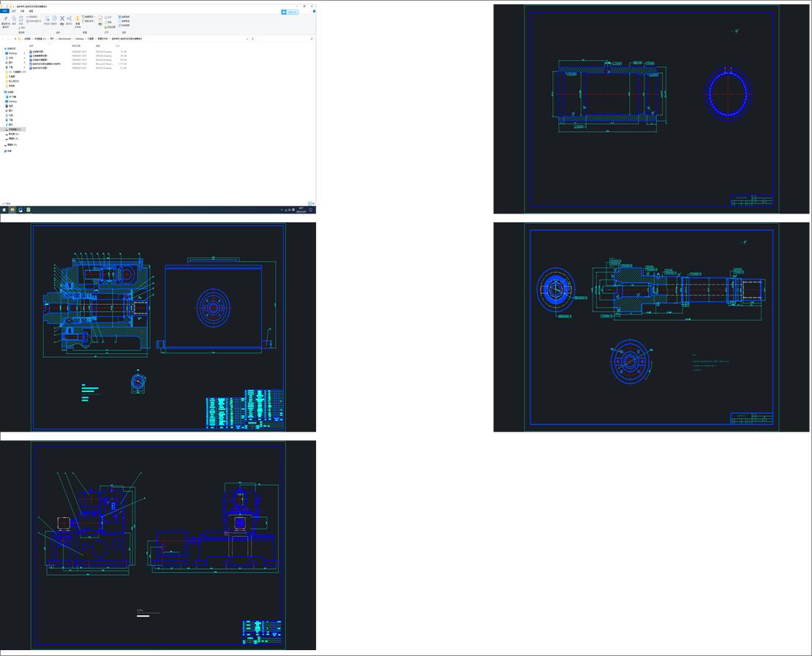Click Invert selection in ribbon Select group

point(124,26)
